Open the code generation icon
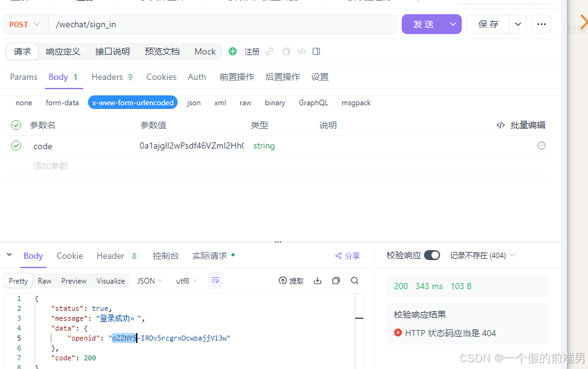 pos(301,51)
